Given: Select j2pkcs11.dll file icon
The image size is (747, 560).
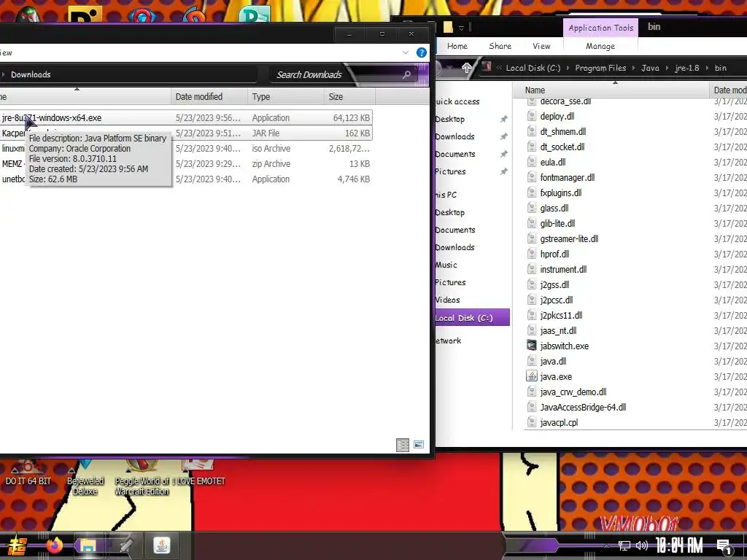Looking at the screenshot, I should coord(532,315).
